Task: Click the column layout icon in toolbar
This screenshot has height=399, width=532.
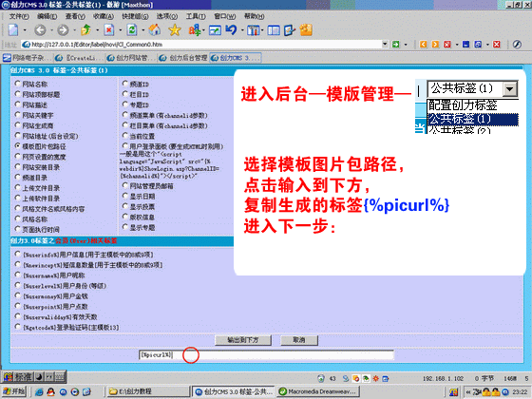Action: [x=253, y=30]
